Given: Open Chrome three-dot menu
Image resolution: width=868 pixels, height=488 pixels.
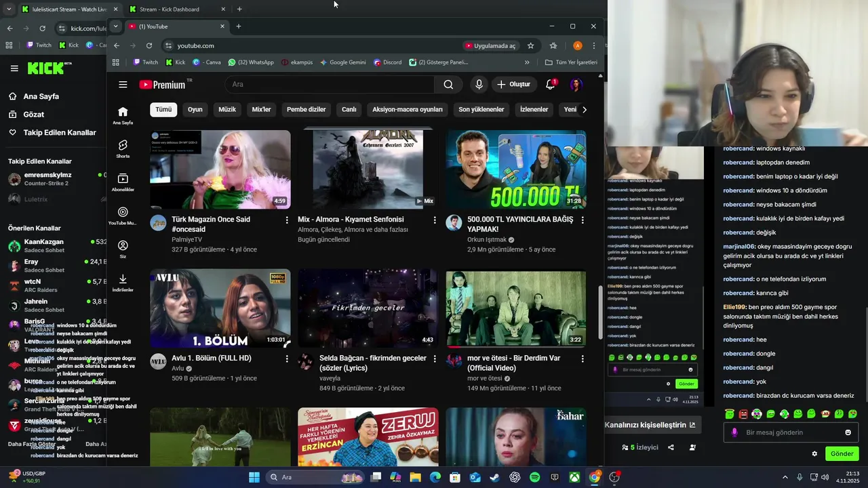Looking at the screenshot, I should click(594, 45).
